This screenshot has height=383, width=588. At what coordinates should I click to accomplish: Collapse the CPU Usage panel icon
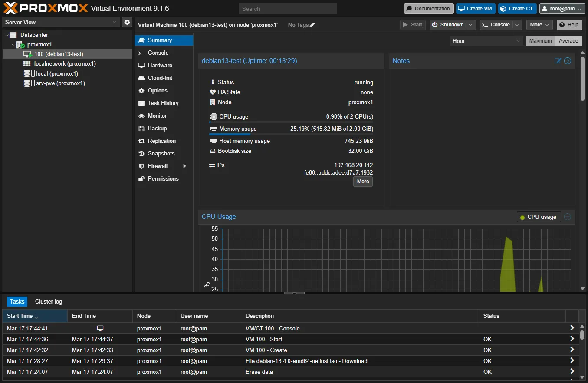pos(568,217)
